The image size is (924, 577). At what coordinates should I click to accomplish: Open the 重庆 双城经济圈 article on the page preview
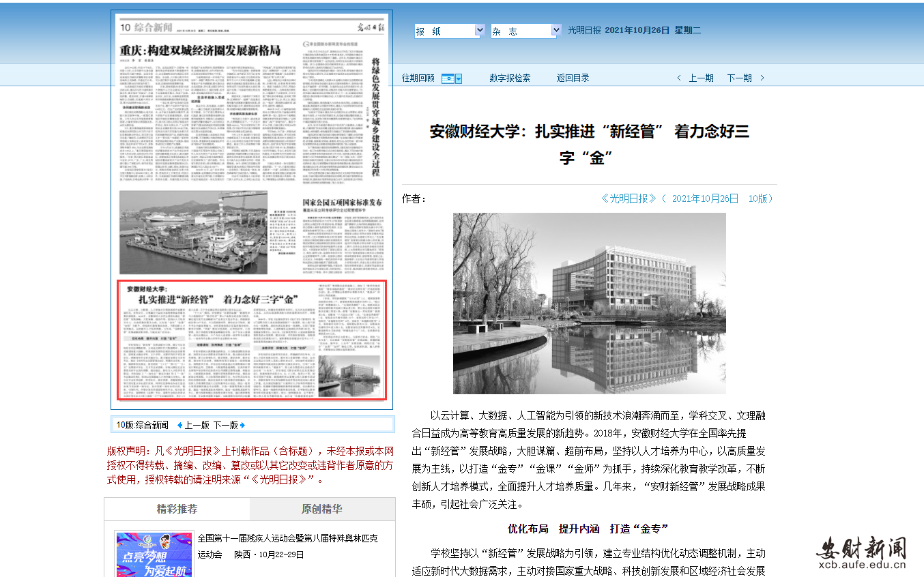(x=200, y=51)
